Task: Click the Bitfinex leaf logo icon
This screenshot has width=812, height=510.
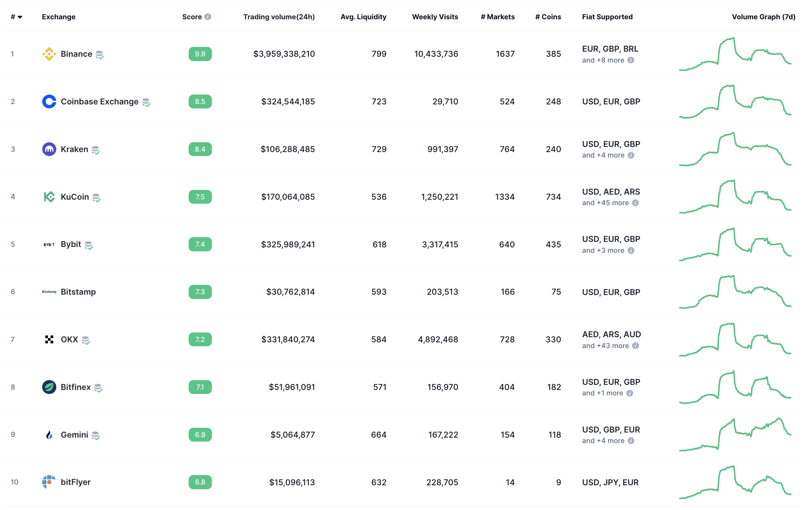Action: (x=49, y=387)
